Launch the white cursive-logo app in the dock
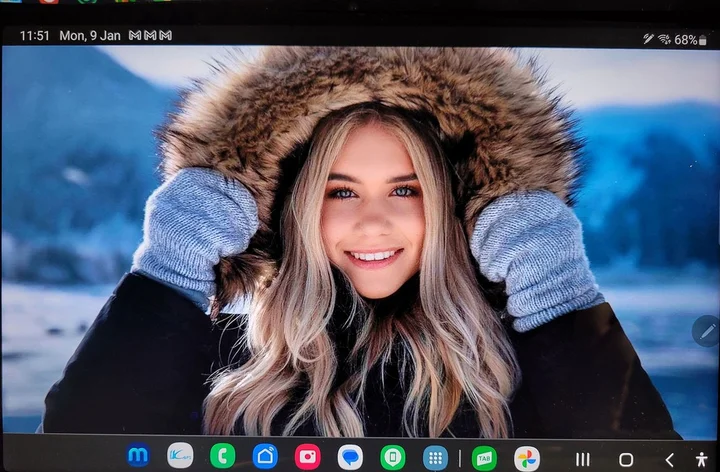Screen dimensions: 720x472 [x=180, y=455]
